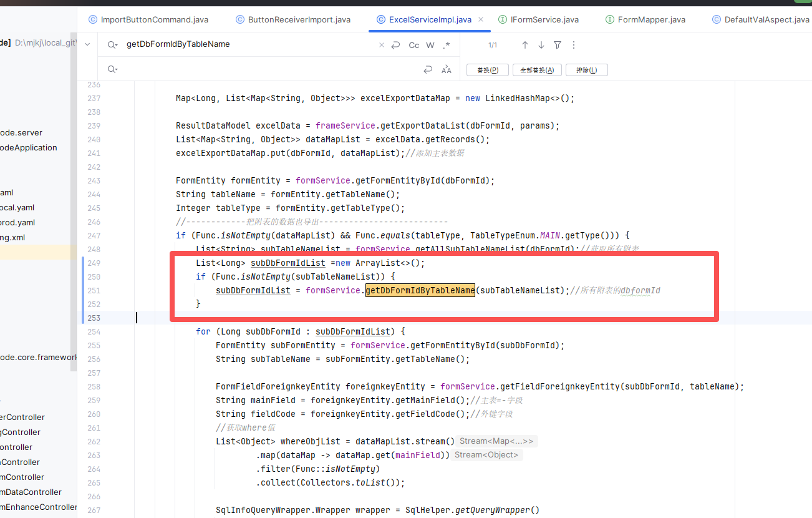Click the 替换(P) replace button
The image size is (812, 518).
pos(487,70)
